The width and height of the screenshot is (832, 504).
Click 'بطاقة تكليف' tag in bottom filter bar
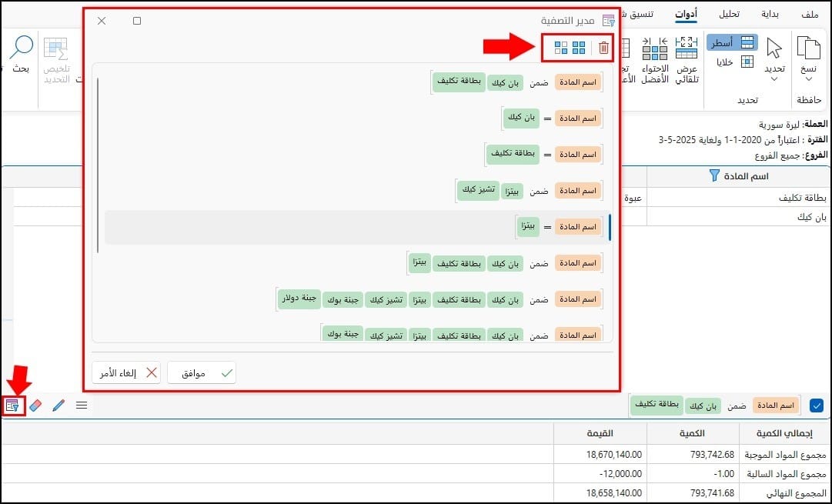coord(657,404)
